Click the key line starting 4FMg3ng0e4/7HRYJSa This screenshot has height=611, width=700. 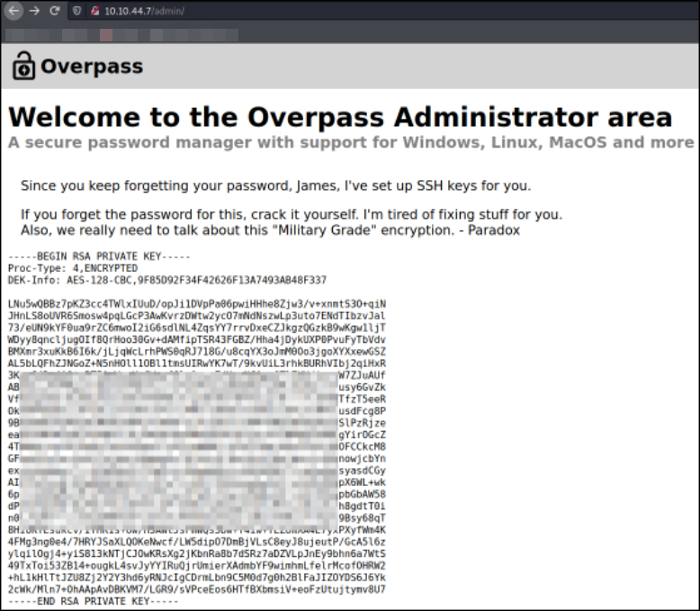(196, 542)
